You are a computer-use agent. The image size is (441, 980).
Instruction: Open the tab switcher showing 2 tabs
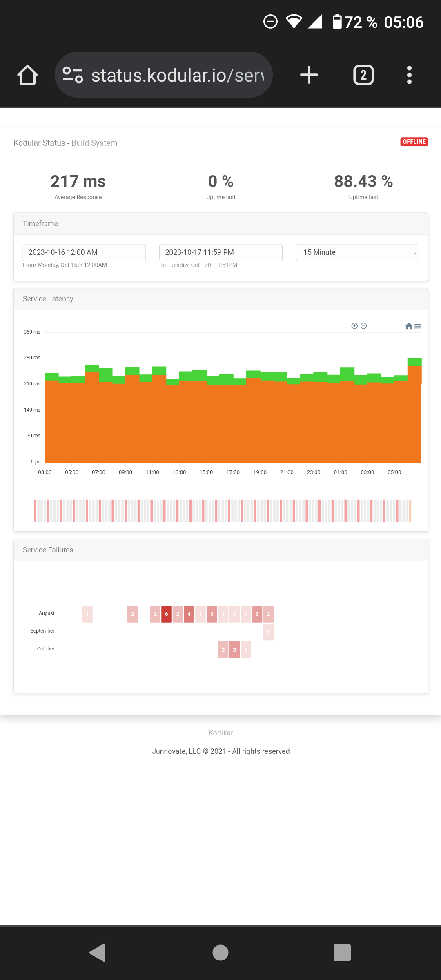(363, 75)
